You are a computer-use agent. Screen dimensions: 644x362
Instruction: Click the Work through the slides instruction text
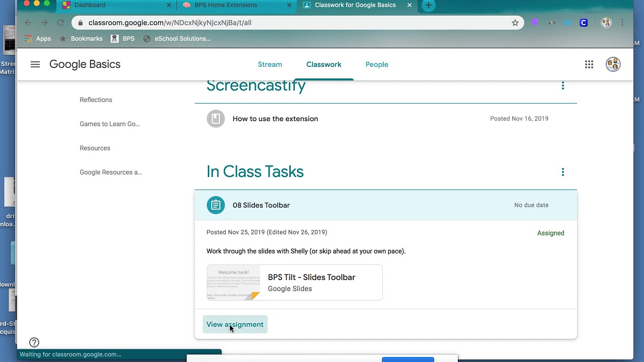coord(306,251)
